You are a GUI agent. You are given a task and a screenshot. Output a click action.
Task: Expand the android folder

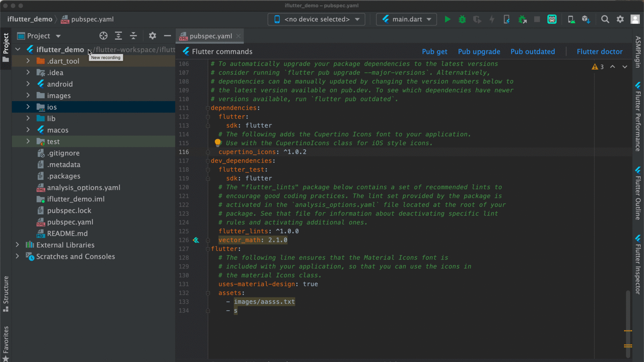(x=28, y=84)
